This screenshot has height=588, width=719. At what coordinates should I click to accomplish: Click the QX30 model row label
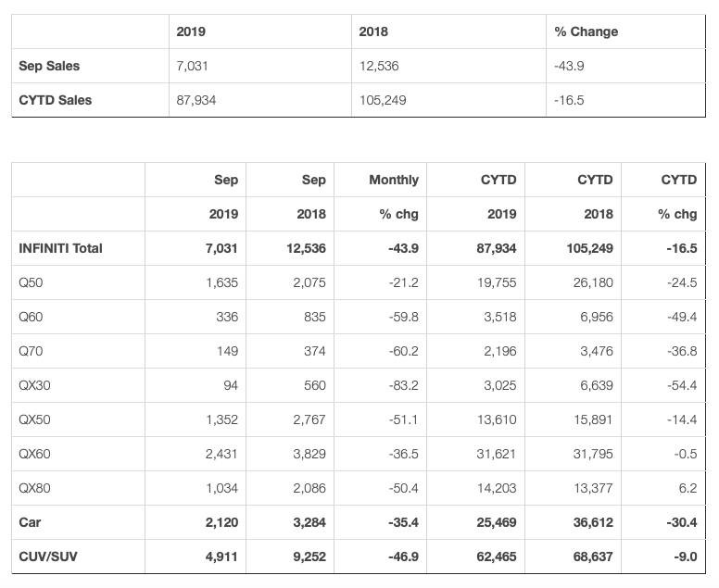coord(34,385)
